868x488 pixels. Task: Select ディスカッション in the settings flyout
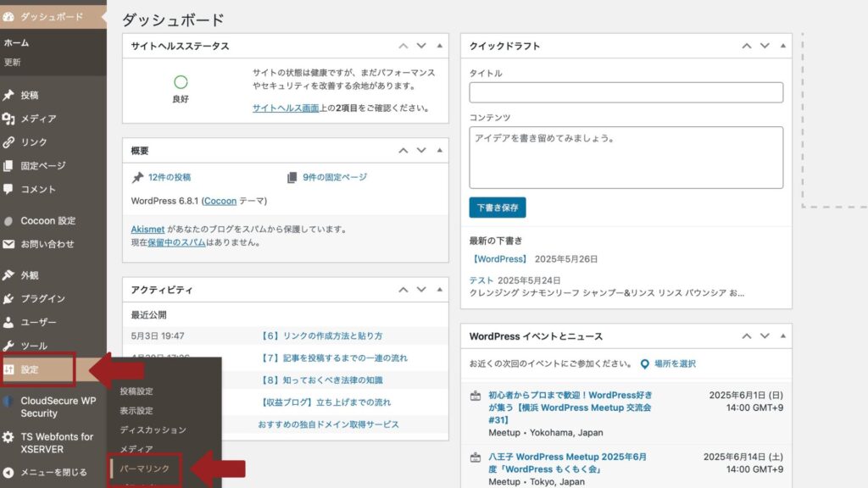(x=153, y=430)
